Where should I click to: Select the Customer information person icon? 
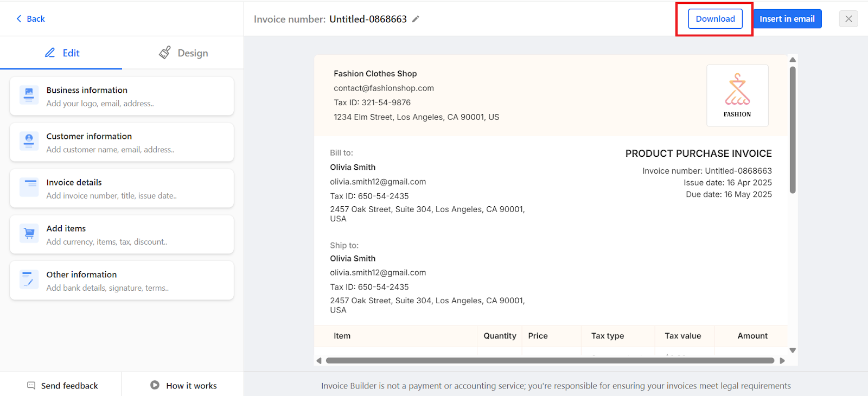pos(28,141)
